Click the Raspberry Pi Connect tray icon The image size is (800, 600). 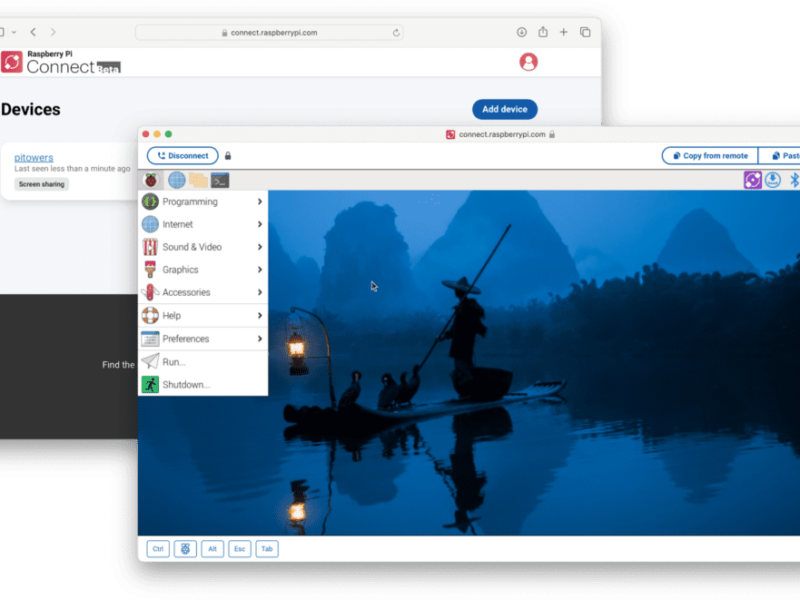click(752, 180)
